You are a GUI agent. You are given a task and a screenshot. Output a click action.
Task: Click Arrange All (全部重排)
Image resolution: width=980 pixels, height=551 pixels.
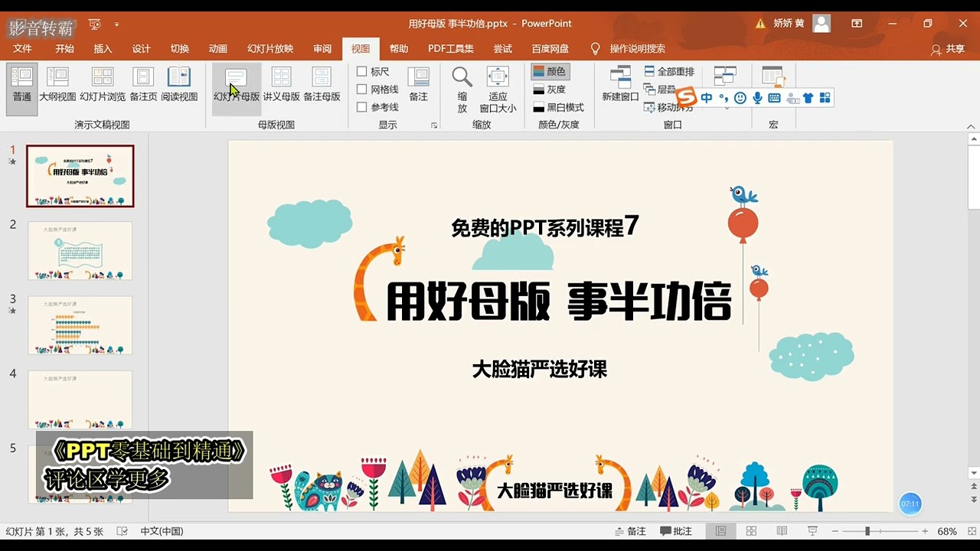coord(669,71)
